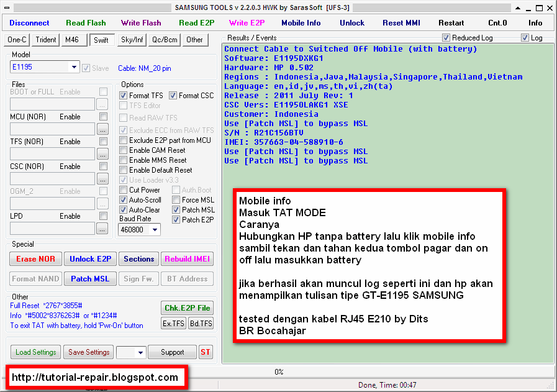Click Write E2P in toolbar
The width and height of the screenshot is (557, 392).
tap(247, 23)
